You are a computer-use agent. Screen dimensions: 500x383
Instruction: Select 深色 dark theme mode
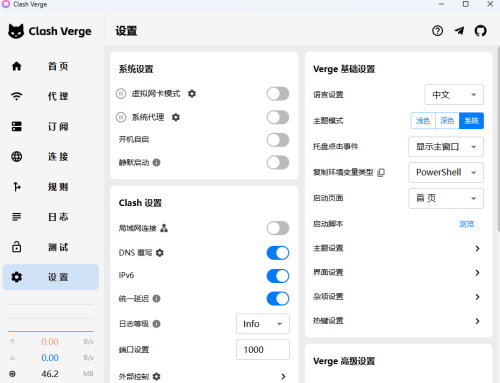[447, 121]
